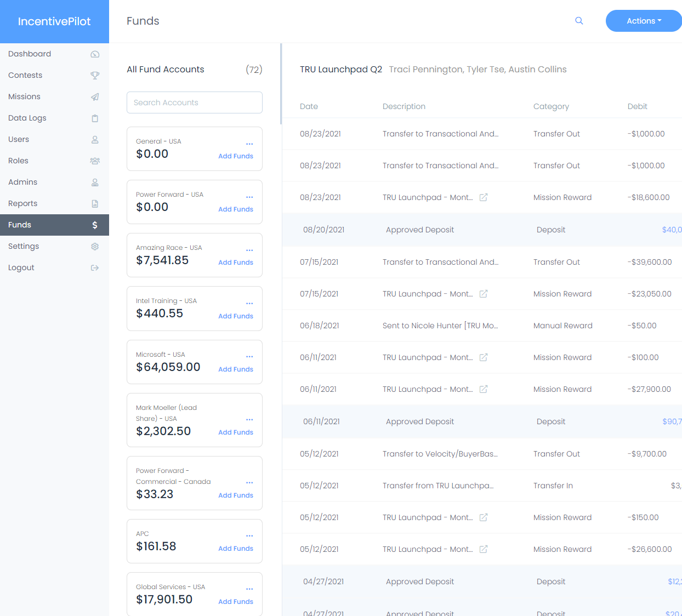Image resolution: width=682 pixels, height=616 pixels.
Task: Expand the Actions dropdown button
Action: coord(644,21)
